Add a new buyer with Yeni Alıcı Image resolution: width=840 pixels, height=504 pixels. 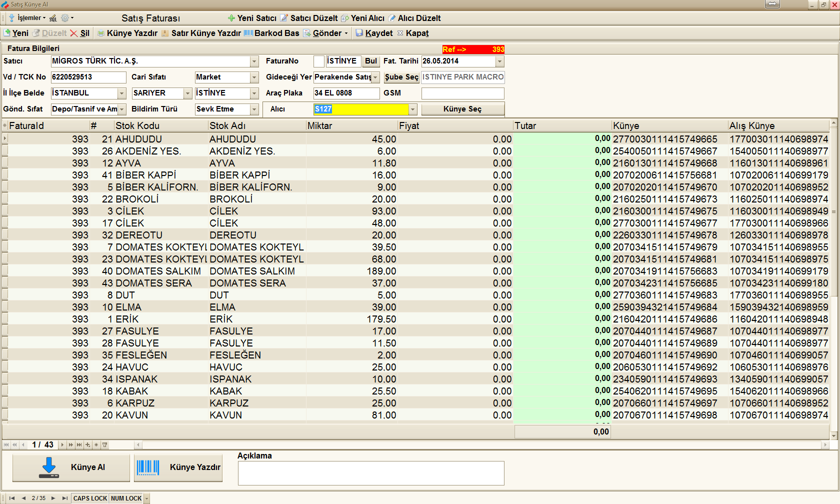click(363, 18)
